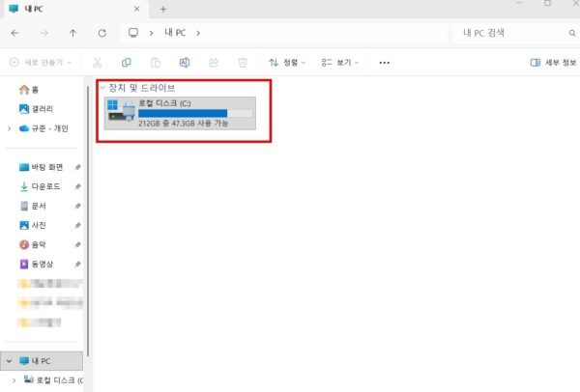Click the pin icon beside 음악

click(77, 244)
